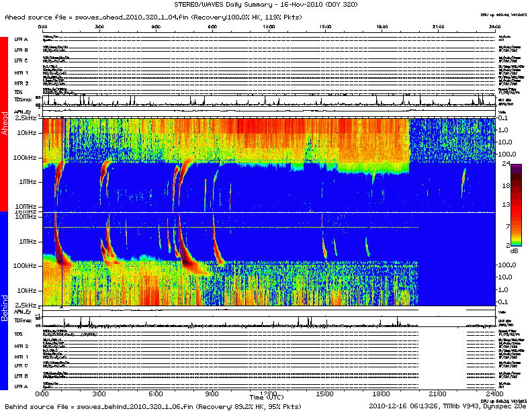Click the red Ahead spacecraft sidebar label
This screenshot has height=411, width=532.
point(5,124)
